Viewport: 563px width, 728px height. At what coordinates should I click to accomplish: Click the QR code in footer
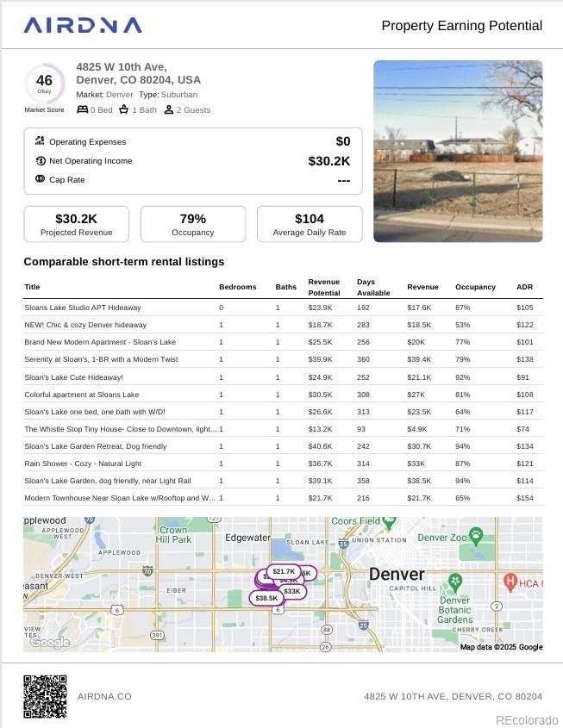click(45, 696)
